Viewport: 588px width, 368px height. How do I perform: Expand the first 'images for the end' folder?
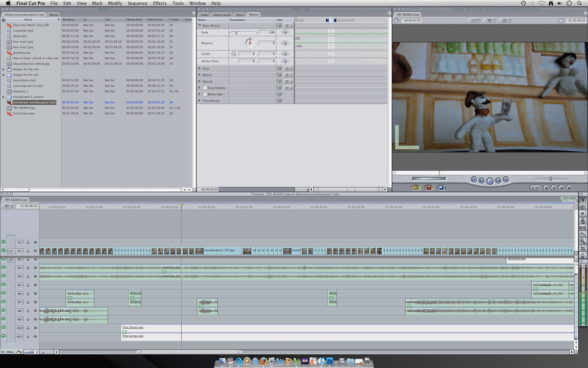tap(4, 69)
